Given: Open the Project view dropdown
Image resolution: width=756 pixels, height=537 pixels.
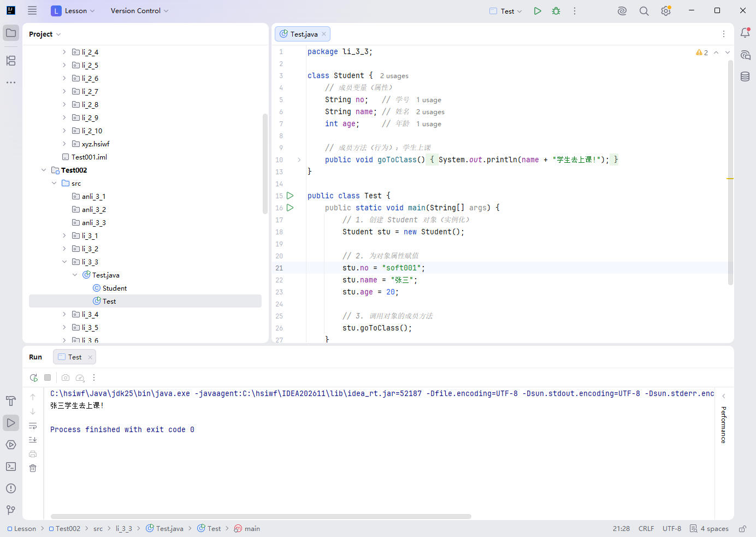Looking at the screenshot, I should (45, 34).
